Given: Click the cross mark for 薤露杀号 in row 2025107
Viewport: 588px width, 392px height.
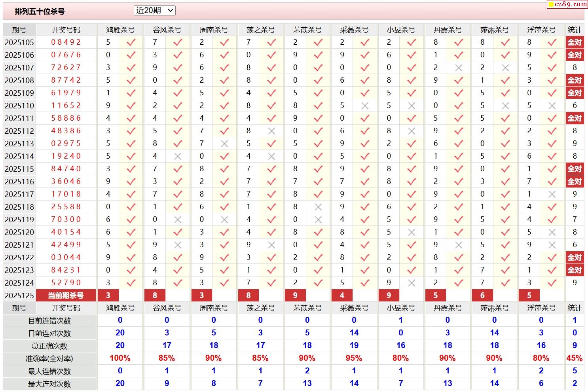Looking at the screenshot, I should coord(505,68).
